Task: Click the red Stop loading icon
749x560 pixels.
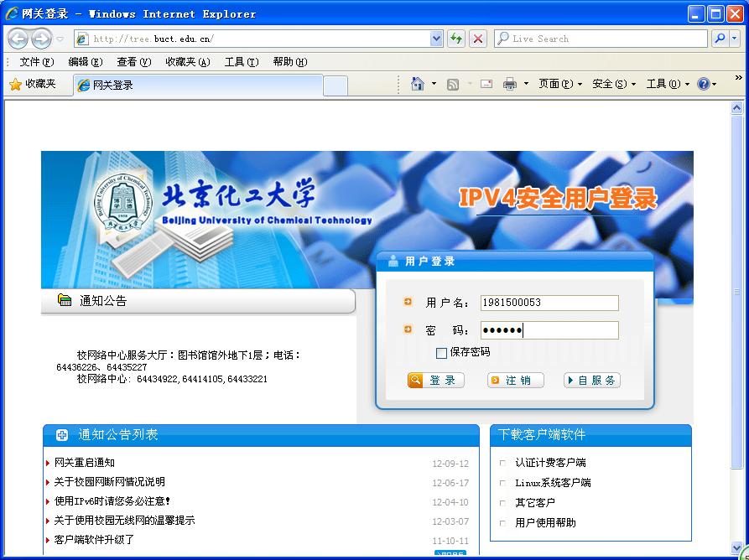Action: pos(478,39)
